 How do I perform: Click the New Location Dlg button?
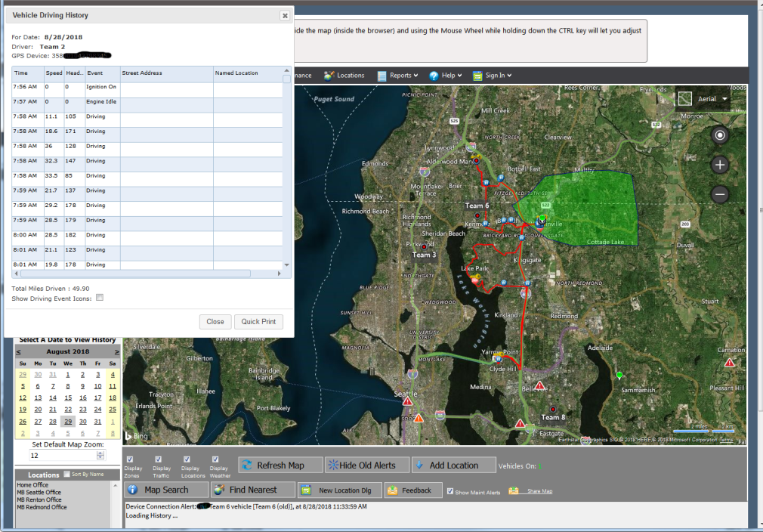point(340,490)
